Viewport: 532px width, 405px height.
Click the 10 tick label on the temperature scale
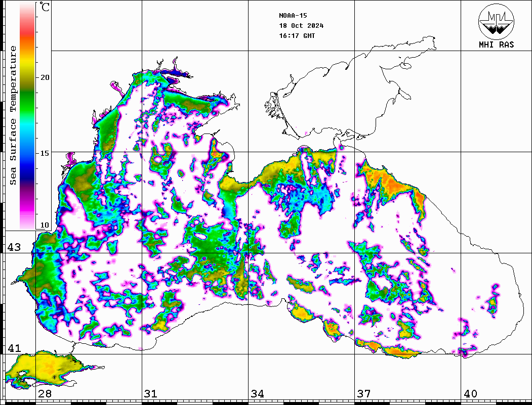click(45, 225)
